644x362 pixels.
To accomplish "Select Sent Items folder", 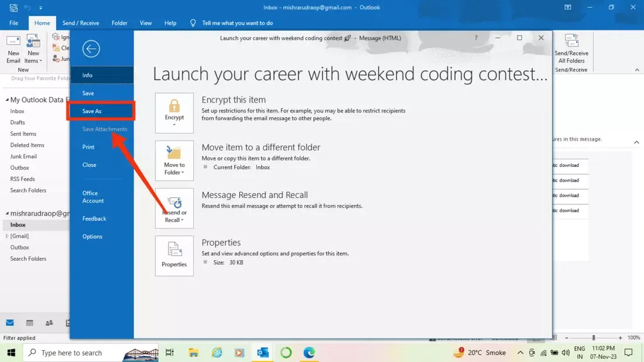I will [x=23, y=134].
